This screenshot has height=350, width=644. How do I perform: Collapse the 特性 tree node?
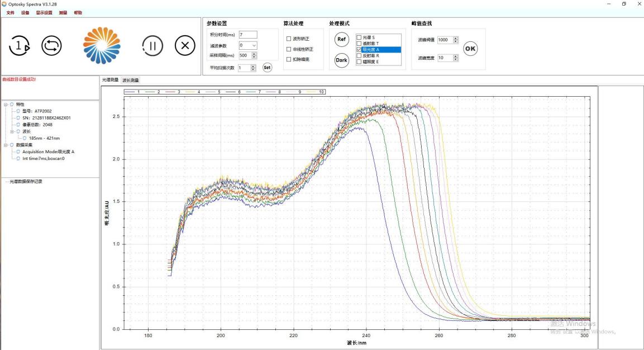pyautogui.click(x=6, y=105)
